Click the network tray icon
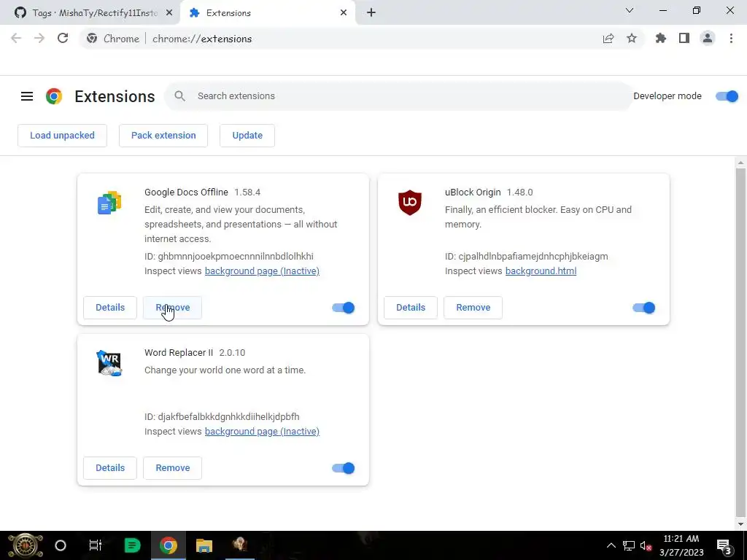Viewport: 747px width, 560px height. 628,545
